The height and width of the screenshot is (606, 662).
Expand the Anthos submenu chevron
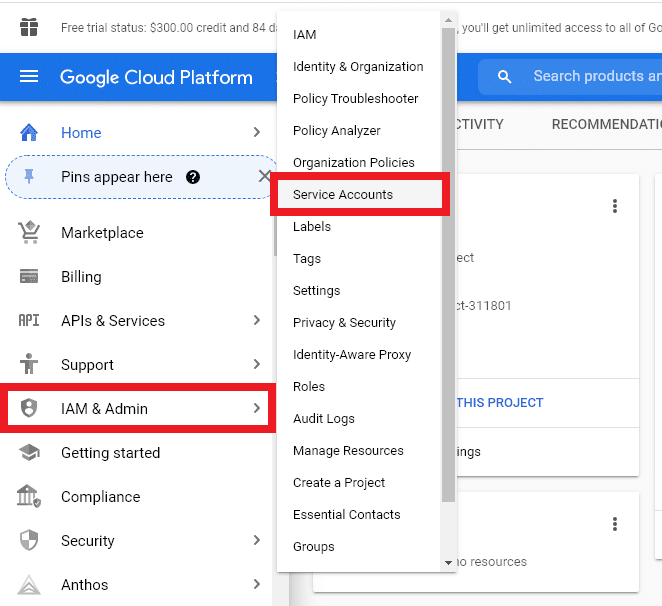[257, 584]
